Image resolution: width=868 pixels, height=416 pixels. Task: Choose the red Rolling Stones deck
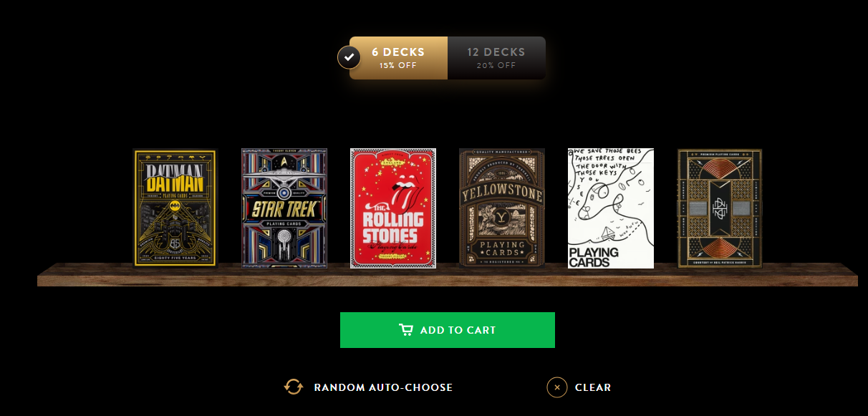[x=393, y=208]
